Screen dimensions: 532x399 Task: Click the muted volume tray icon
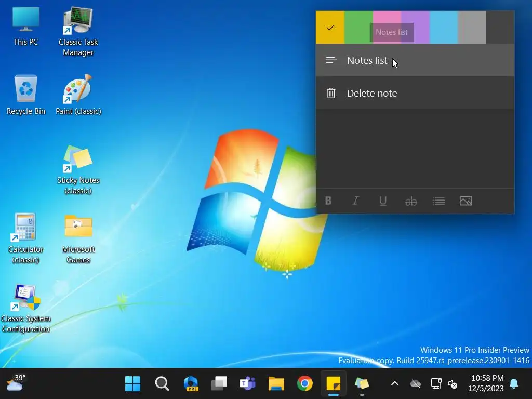coord(453,384)
